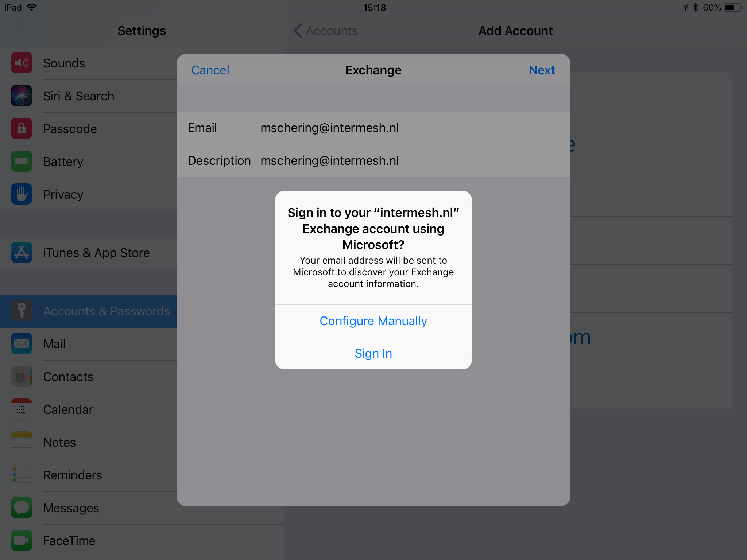Tap Sign In on the Microsoft prompt
This screenshot has height=560, width=747.
[x=373, y=353]
